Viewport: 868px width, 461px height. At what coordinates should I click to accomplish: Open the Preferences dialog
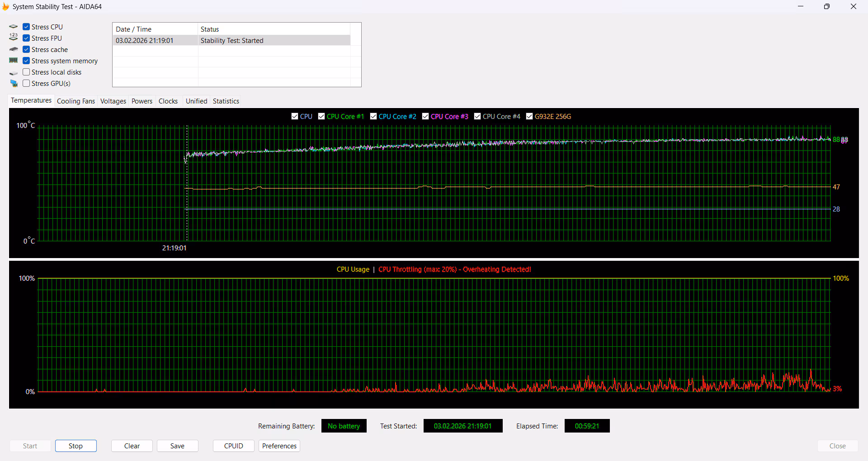coord(279,446)
